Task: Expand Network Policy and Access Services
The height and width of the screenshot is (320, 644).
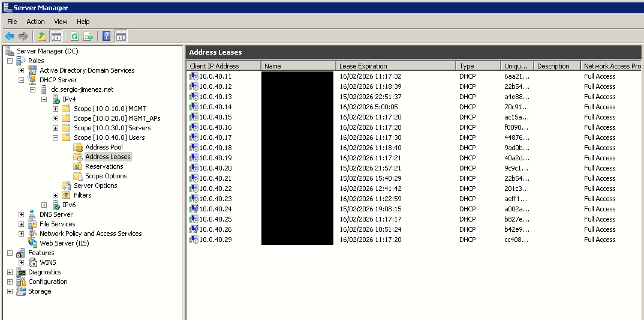Action: [22, 234]
